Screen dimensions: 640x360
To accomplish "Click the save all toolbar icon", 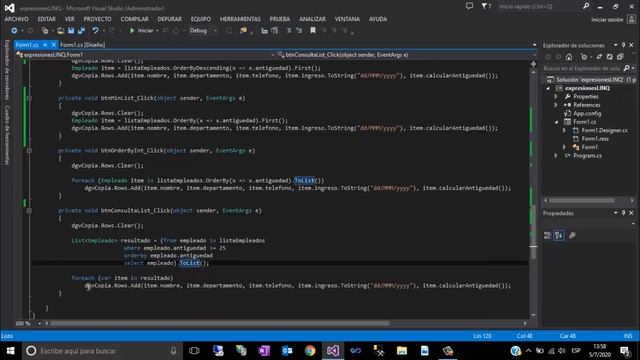I will (81, 31).
